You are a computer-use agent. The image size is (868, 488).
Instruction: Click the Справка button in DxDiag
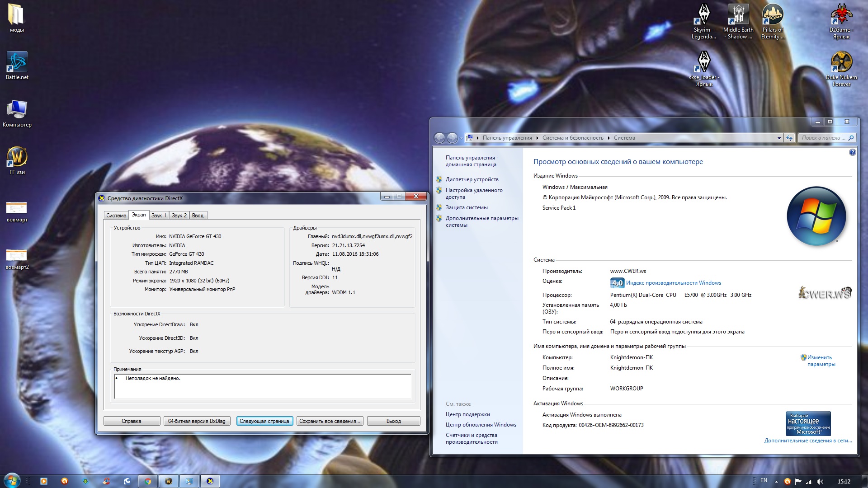132,421
